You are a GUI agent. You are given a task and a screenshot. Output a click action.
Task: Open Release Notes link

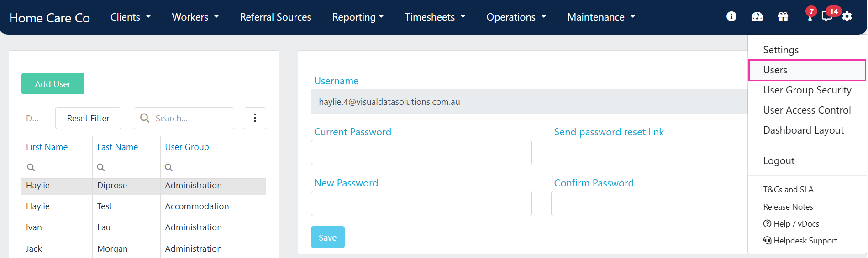point(788,207)
